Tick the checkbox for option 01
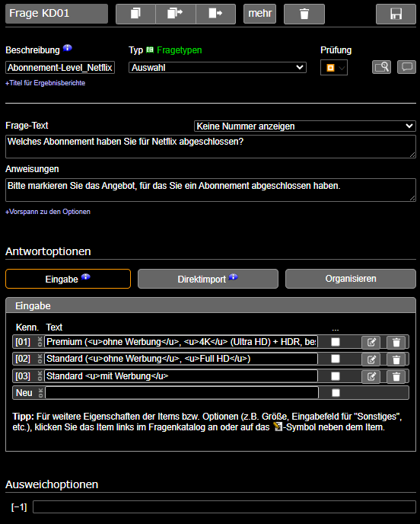The height and width of the screenshot is (524, 420). click(336, 342)
